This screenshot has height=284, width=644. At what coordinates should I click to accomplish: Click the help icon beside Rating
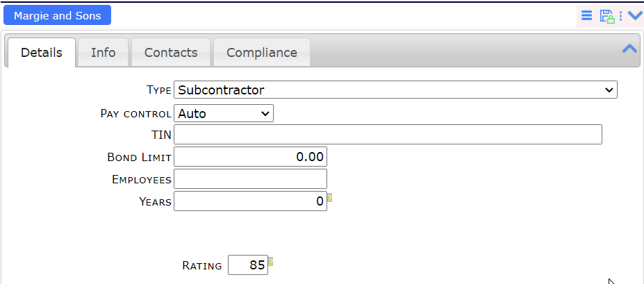click(271, 261)
